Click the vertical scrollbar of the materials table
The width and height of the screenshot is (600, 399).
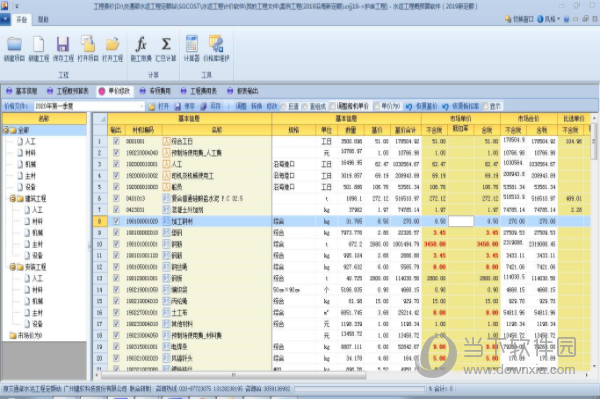[x=594, y=142]
